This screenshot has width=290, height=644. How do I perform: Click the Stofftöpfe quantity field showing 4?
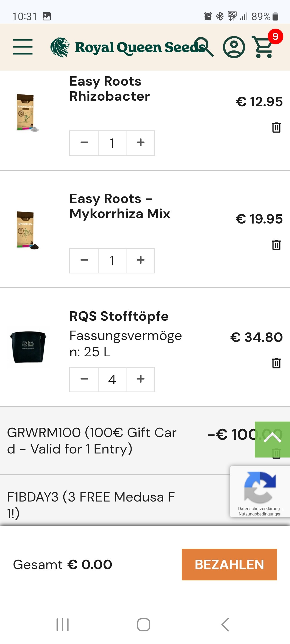tap(112, 379)
